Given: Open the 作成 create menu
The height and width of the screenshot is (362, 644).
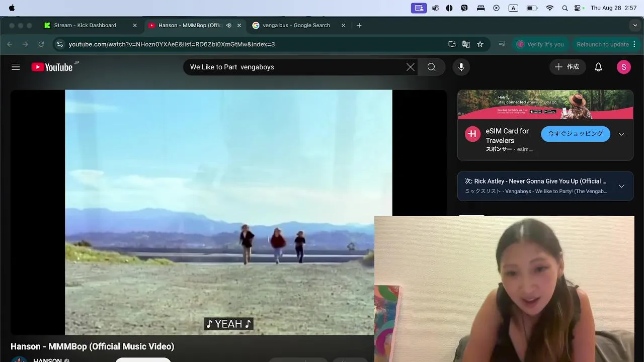Looking at the screenshot, I should (567, 67).
